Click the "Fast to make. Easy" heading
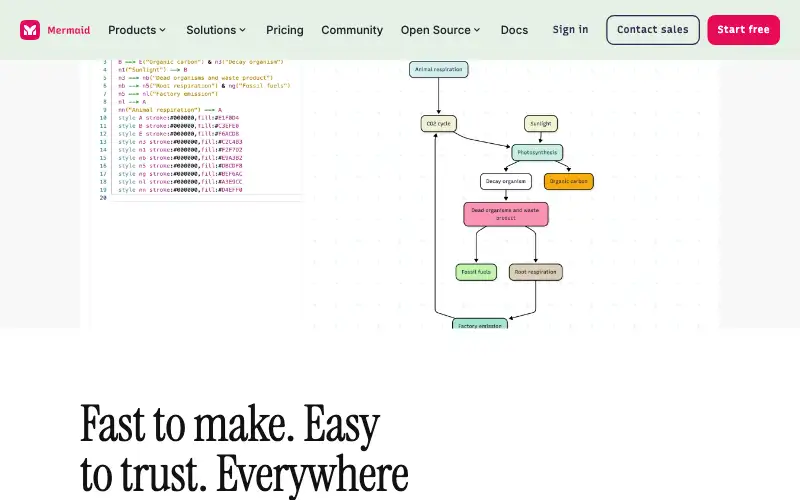Image resolution: width=800 pixels, height=500 pixels. (230, 424)
